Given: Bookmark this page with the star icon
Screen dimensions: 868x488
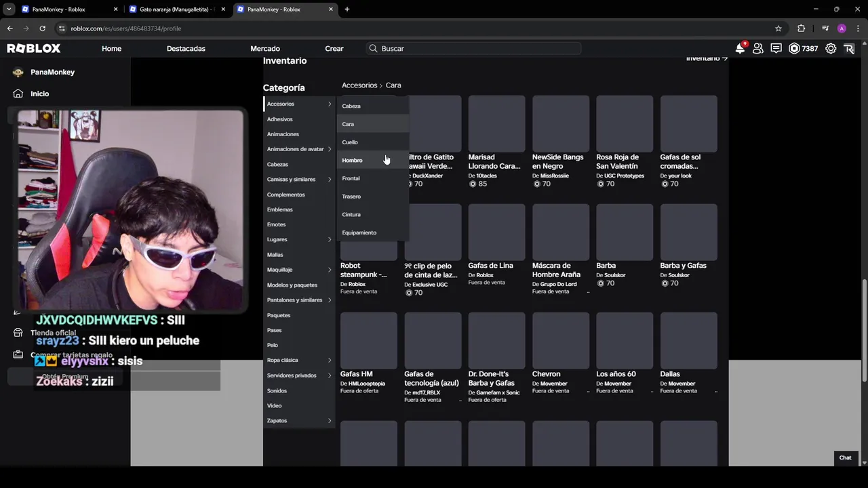Looking at the screenshot, I should (778, 28).
